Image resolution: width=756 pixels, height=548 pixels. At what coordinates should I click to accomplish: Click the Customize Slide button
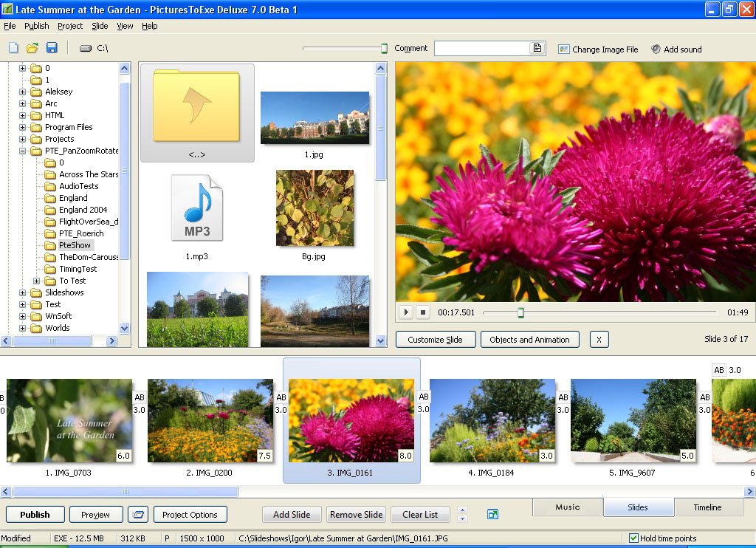[x=435, y=340]
